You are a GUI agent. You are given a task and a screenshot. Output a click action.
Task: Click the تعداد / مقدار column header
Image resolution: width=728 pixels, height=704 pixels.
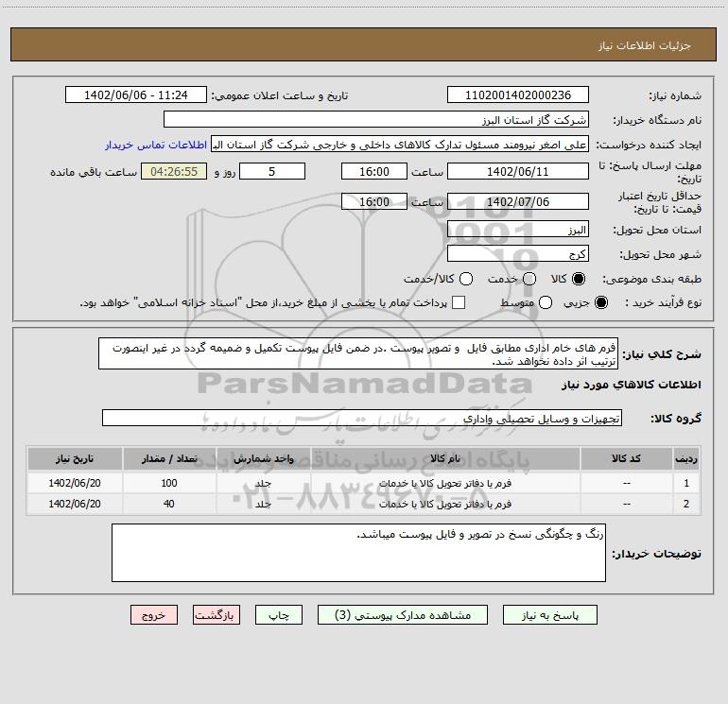[x=169, y=458]
